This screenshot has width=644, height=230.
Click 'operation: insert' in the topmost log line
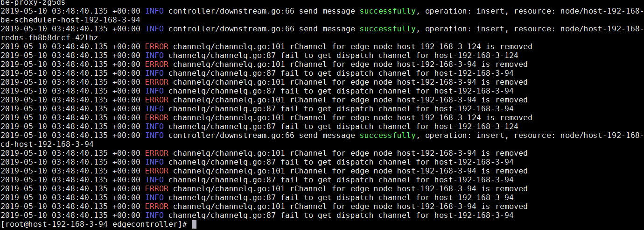tap(465, 11)
